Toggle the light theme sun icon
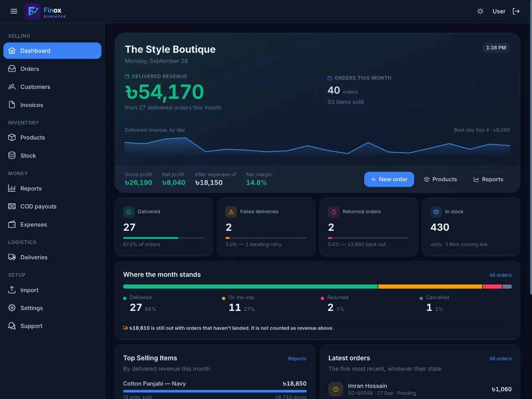532x399 pixels. (x=480, y=11)
